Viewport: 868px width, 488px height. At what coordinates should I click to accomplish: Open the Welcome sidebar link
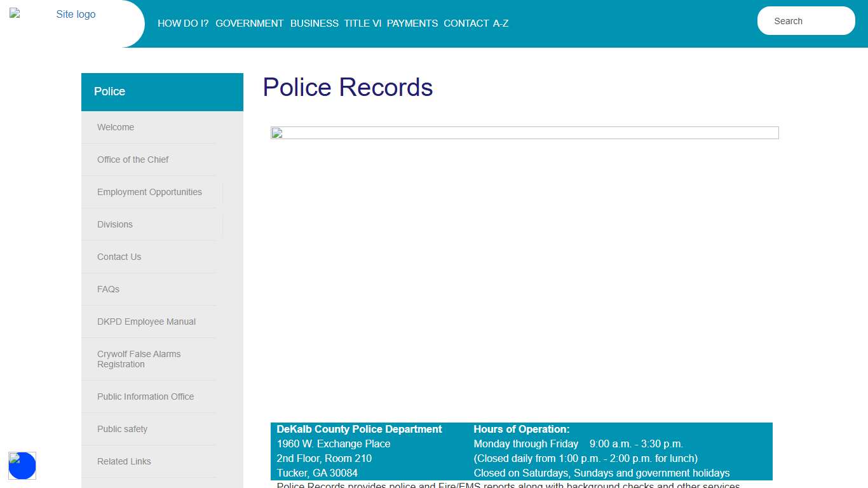[x=116, y=127]
